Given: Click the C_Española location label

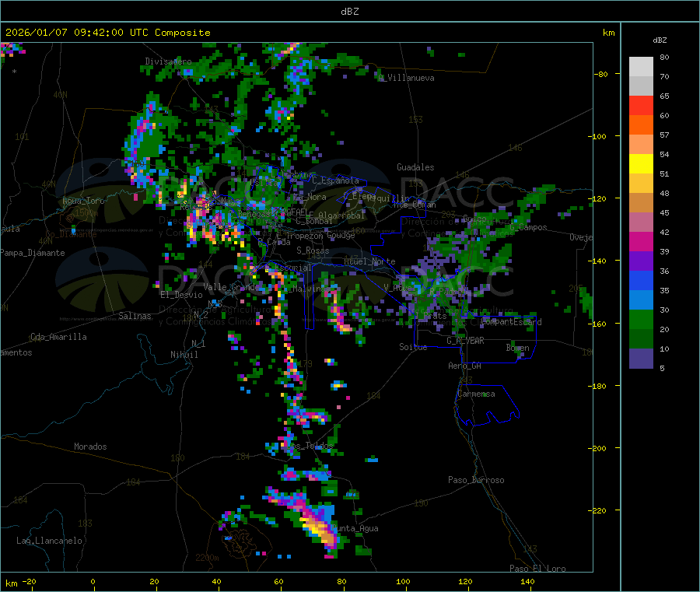Looking at the screenshot, I should point(335,180).
